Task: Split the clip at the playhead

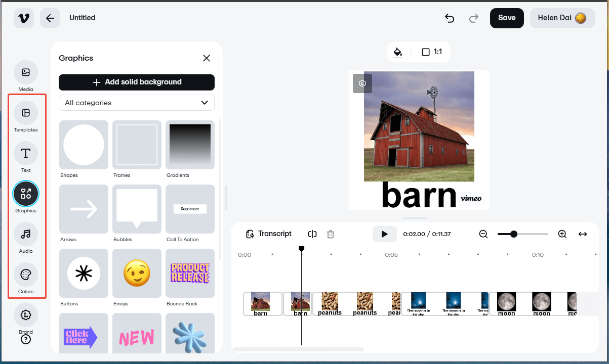Action: coord(312,234)
